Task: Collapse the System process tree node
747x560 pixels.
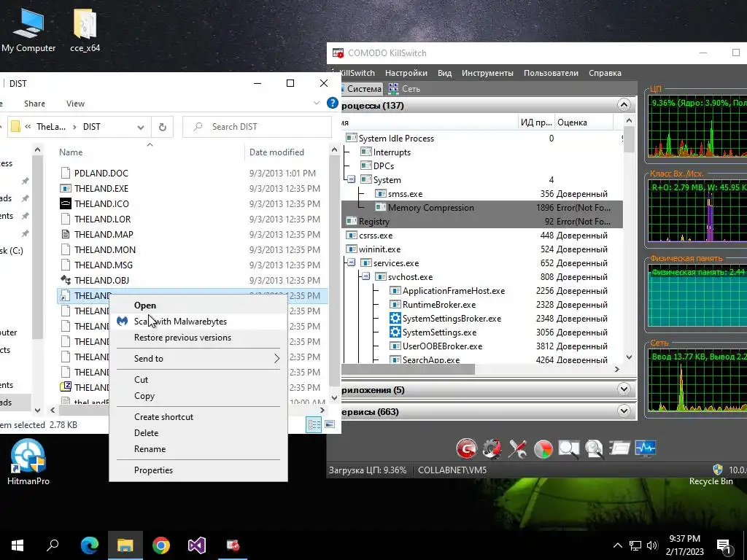Action: [351, 179]
